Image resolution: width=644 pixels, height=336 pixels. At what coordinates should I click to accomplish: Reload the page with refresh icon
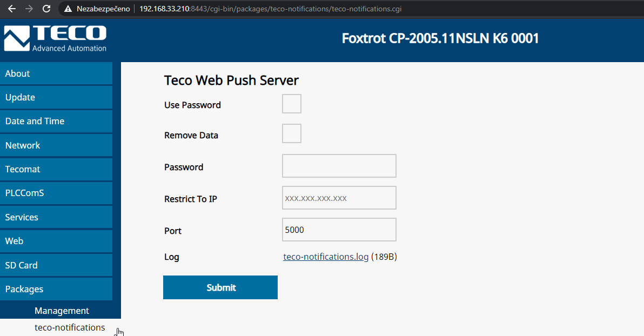pos(46,9)
